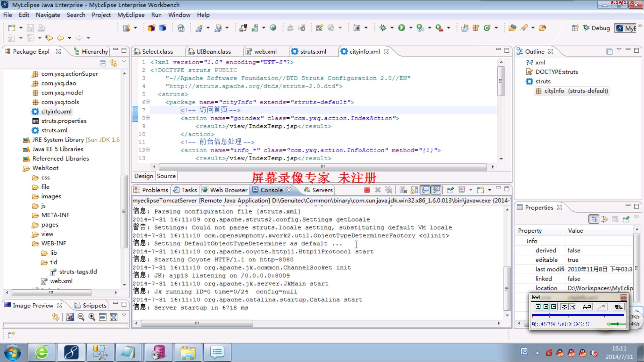Click 菜单 button in recorder control panel
This screenshot has height=362, width=644.
pyautogui.click(x=587, y=307)
